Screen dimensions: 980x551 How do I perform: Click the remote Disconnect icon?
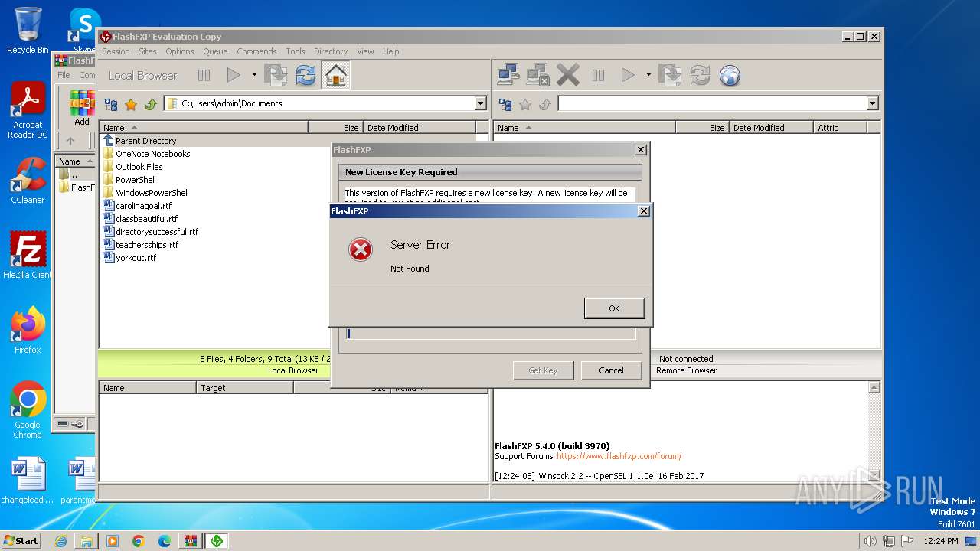(x=538, y=75)
